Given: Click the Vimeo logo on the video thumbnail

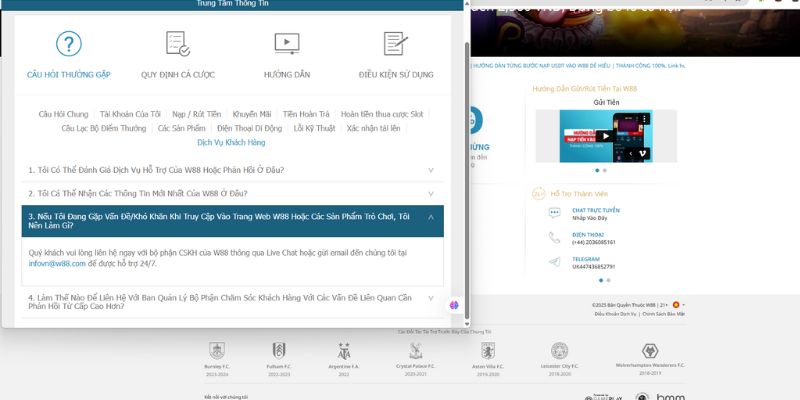Looking at the screenshot, I should (x=643, y=153).
